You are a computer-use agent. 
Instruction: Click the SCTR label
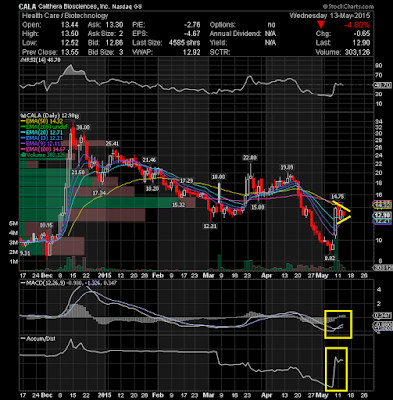[220, 52]
